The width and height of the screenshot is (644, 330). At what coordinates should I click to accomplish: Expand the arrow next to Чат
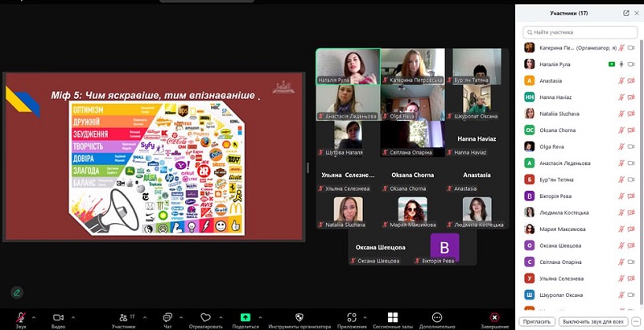coord(181,317)
